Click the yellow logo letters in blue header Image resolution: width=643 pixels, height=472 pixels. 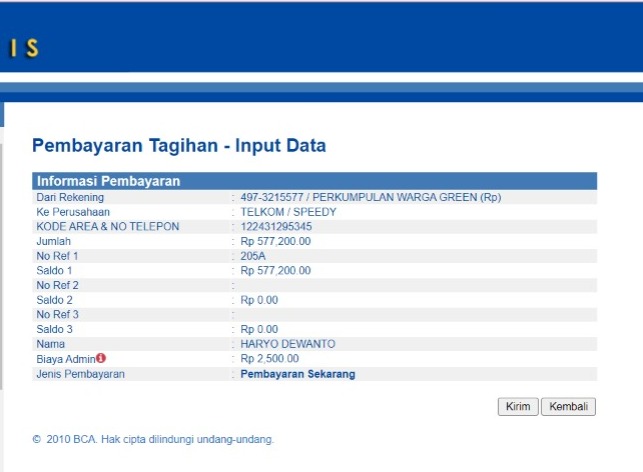coord(24,47)
